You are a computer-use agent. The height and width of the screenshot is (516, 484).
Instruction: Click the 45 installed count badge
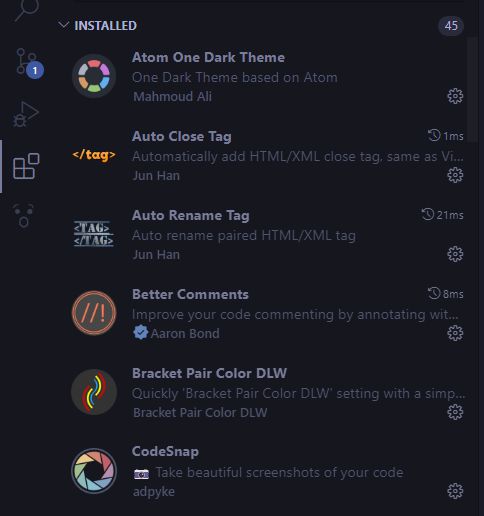tap(451, 26)
